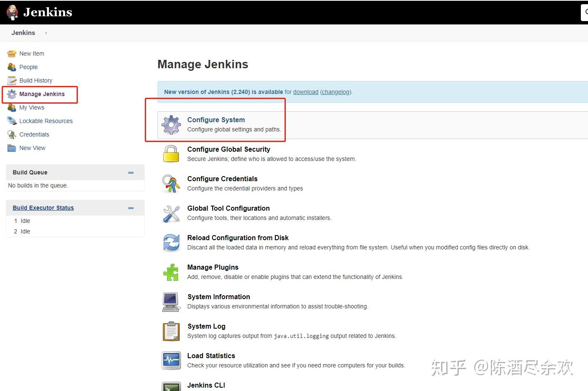This screenshot has width=588, height=391.
Task: Open the Global Tool Configuration link
Action: (x=229, y=208)
